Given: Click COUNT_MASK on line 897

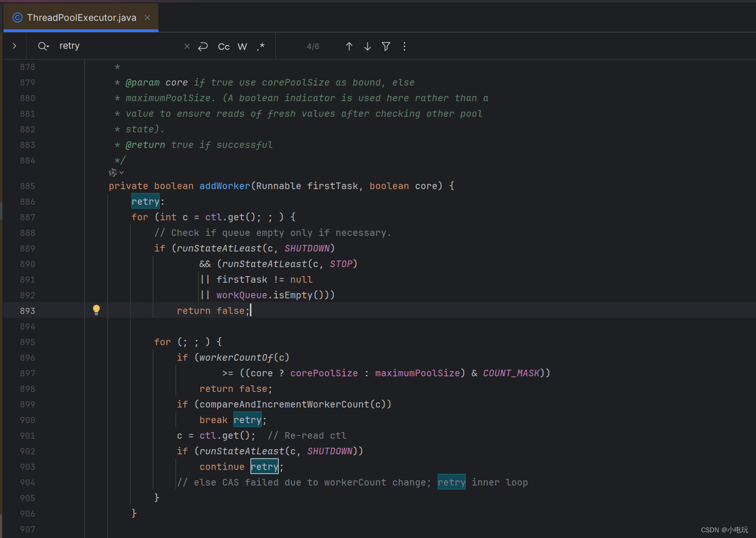Looking at the screenshot, I should (511, 373).
